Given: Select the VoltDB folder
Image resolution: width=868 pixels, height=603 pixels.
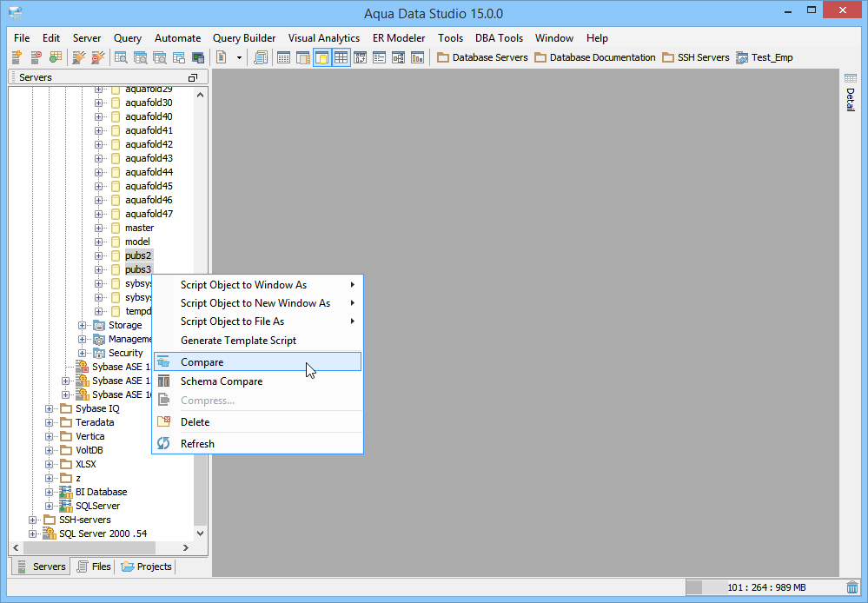Looking at the screenshot, I should pyautogui.click(x=89, y=450).
